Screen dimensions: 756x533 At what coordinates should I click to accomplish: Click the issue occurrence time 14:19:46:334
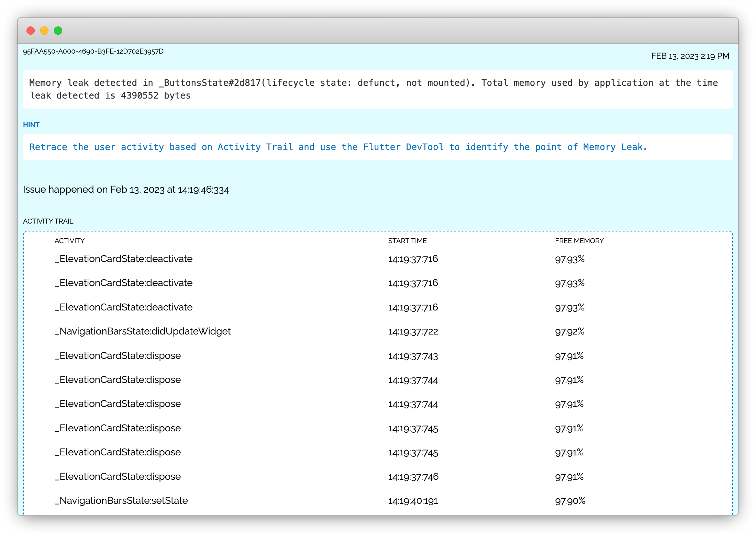click(203, 189)
